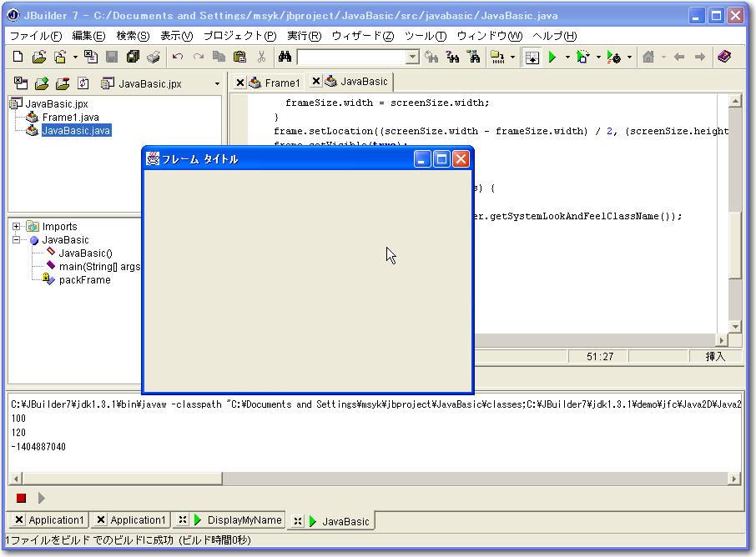Open the JavaBasic.jpx project dropdown
Viewport: 756px width, 557px height.
coord(217,83)
